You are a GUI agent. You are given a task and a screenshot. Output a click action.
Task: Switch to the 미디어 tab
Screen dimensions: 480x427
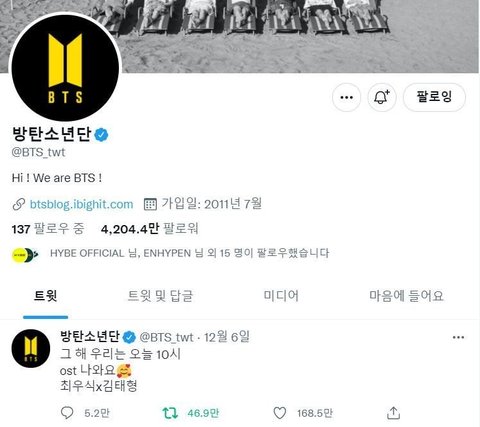click(281, 296)
